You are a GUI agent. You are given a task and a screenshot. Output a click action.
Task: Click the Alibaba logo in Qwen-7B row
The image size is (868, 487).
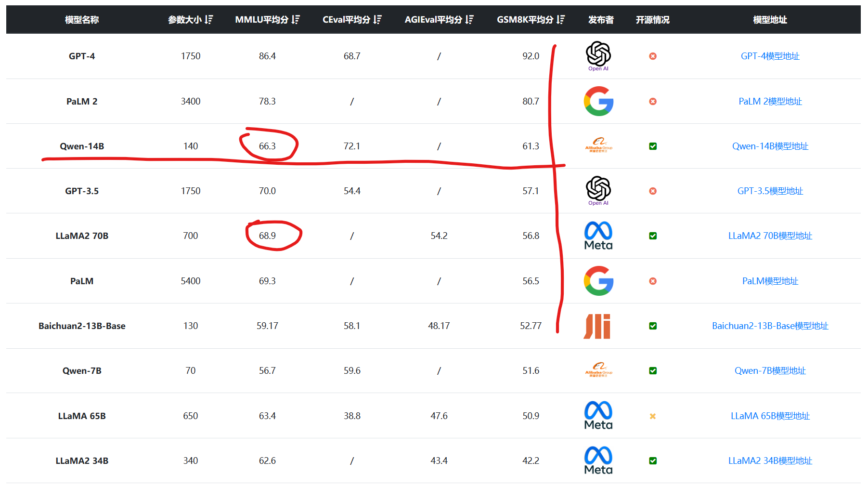[x=598, y=370]
